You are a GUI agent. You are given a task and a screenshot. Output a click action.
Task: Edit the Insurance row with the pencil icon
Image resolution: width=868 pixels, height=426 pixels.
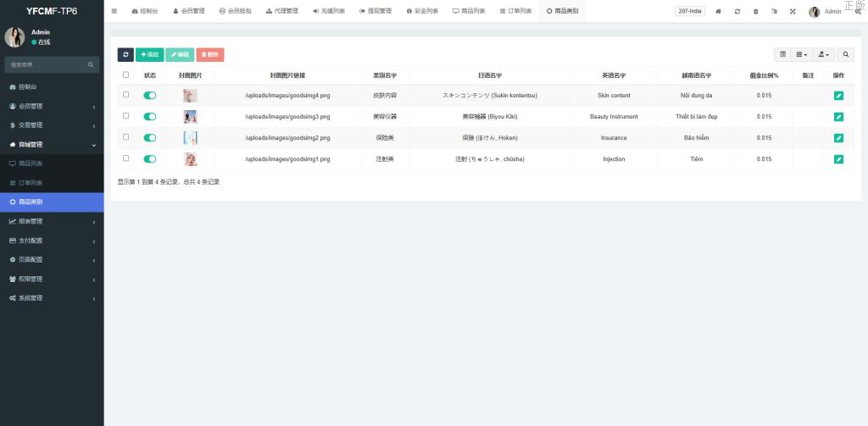coord(838,138)
